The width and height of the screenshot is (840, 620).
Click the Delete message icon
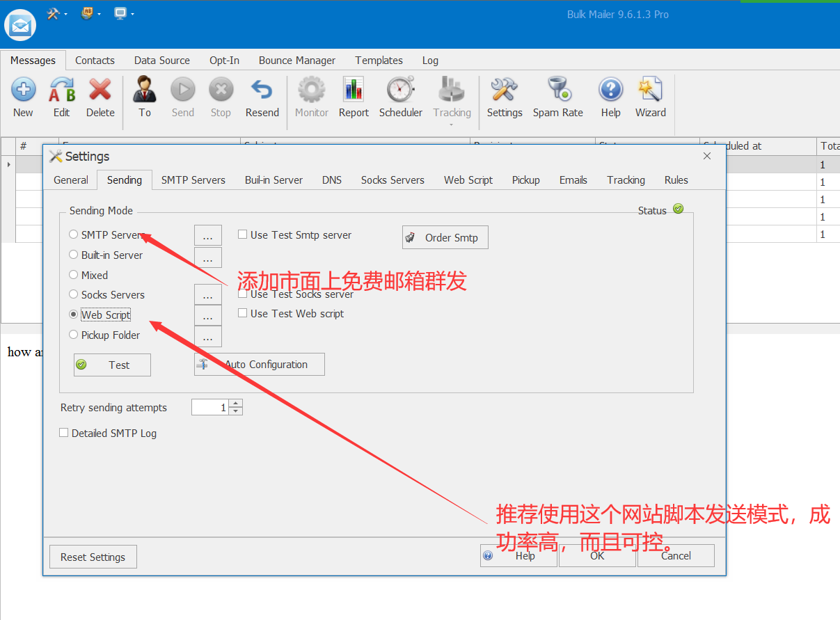(x=100, y=97)
